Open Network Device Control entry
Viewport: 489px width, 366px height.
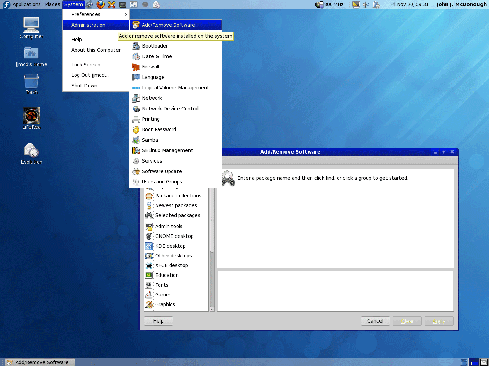tap(175, 108)
